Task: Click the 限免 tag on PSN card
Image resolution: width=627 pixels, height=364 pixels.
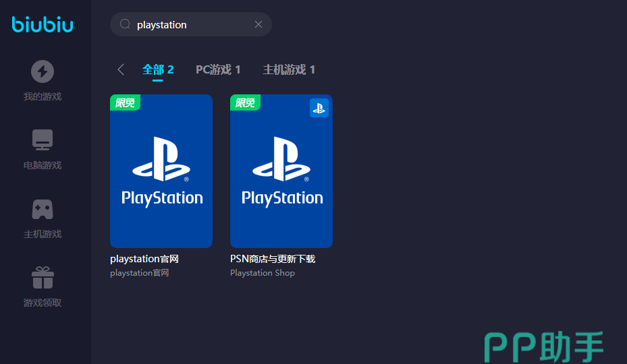Action: [x=245, y=102]
